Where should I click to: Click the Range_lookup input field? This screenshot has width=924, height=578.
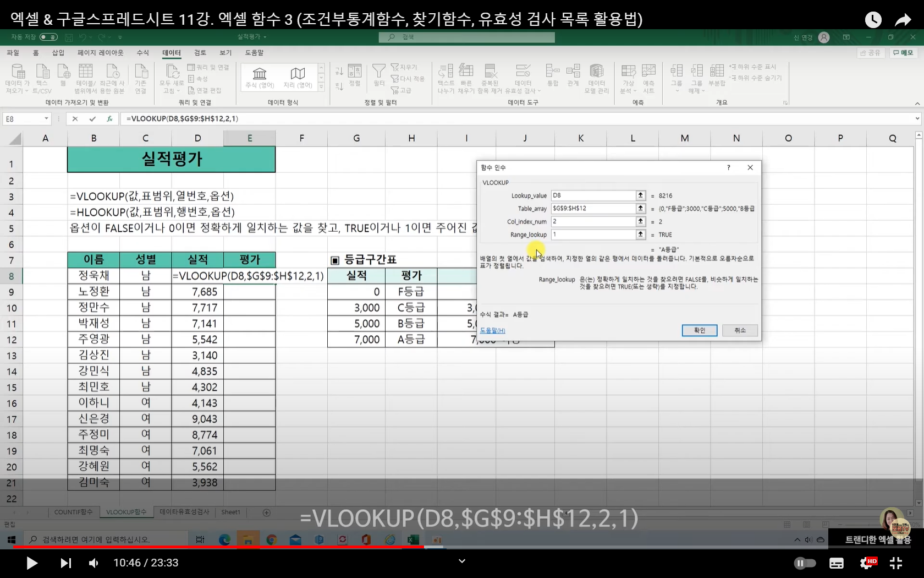[594, 235]
